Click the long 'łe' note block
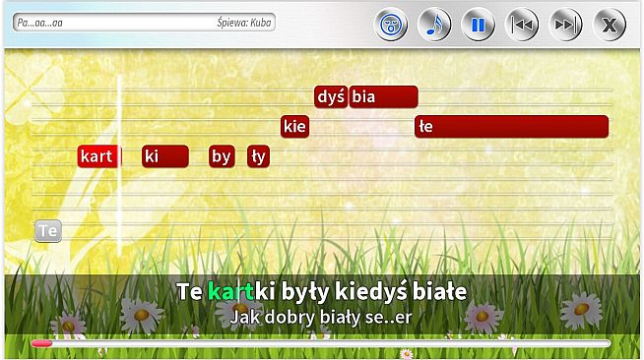Screen dimensions: 644x360 click(511, 126)
